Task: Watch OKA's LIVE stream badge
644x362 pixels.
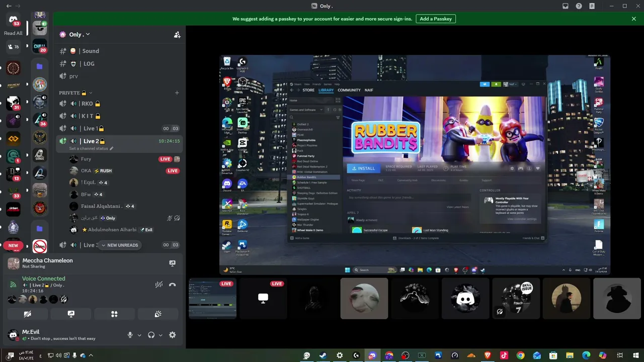Action: 173,171
